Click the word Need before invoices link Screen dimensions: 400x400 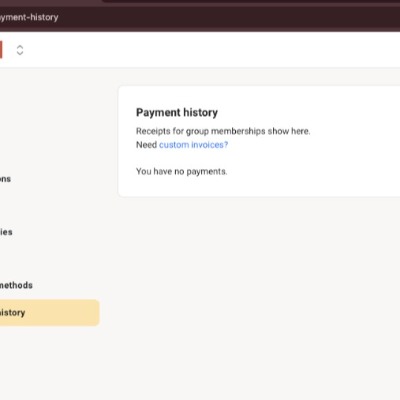click(146, 145)
